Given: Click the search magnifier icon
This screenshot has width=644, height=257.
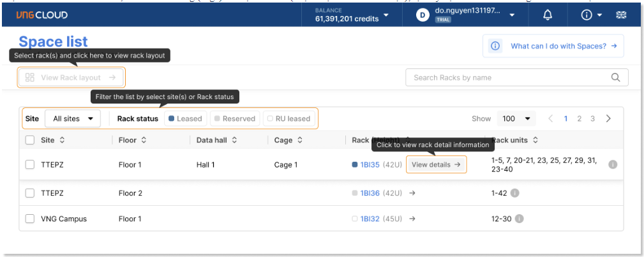Looking at the screenshot, I should tap(615, 77).
